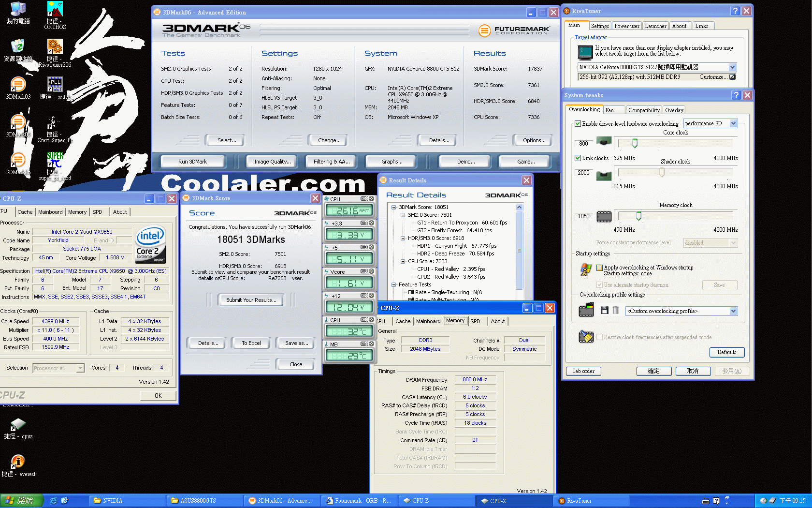Click the core clock value field 800
The height and width of the screenshot is (508, 812).
pyautogui.click(x=583, y=144)
